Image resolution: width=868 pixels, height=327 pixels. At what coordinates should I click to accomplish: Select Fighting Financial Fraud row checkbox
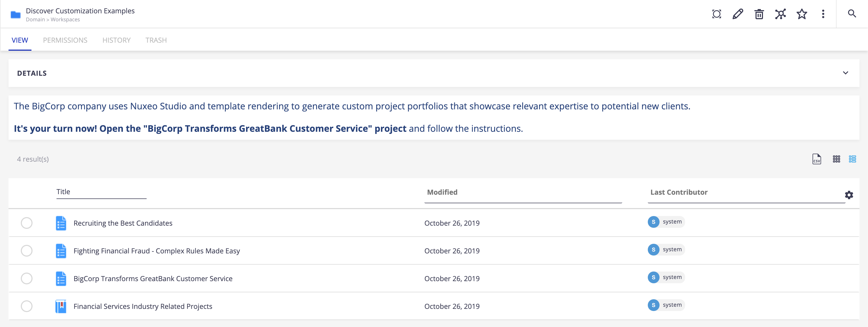tap(27, 250)
